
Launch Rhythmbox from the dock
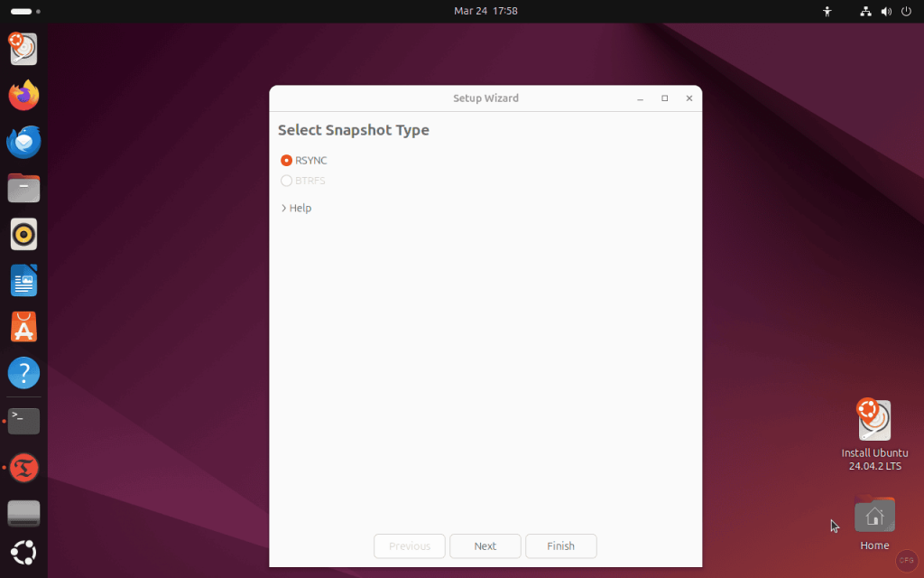pos(23,234)
